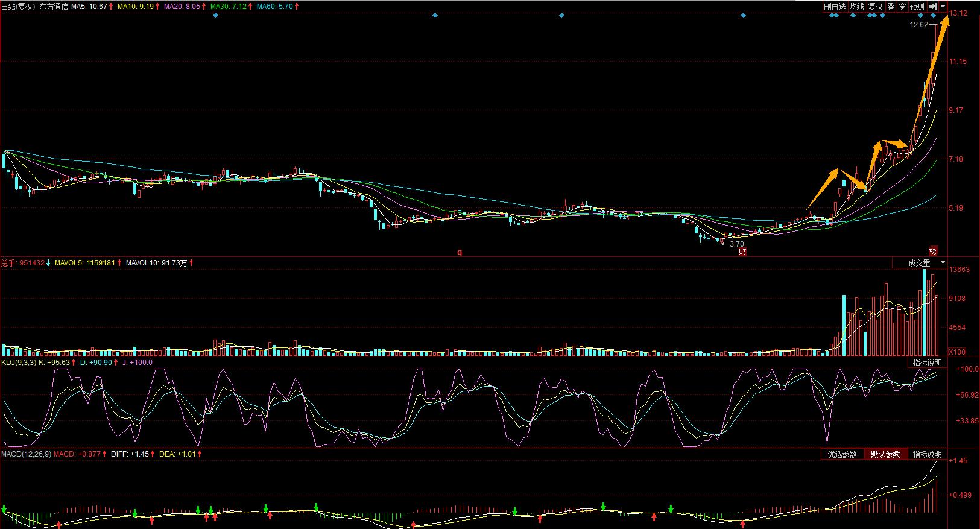Open the 财 financial marker on the K-line chart
The image size is (980, 529).
742,252
